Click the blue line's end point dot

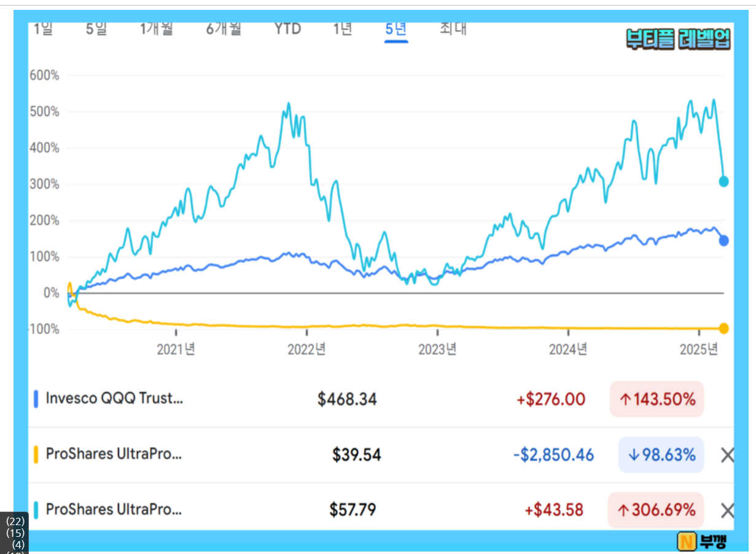[x=724, y=241]
